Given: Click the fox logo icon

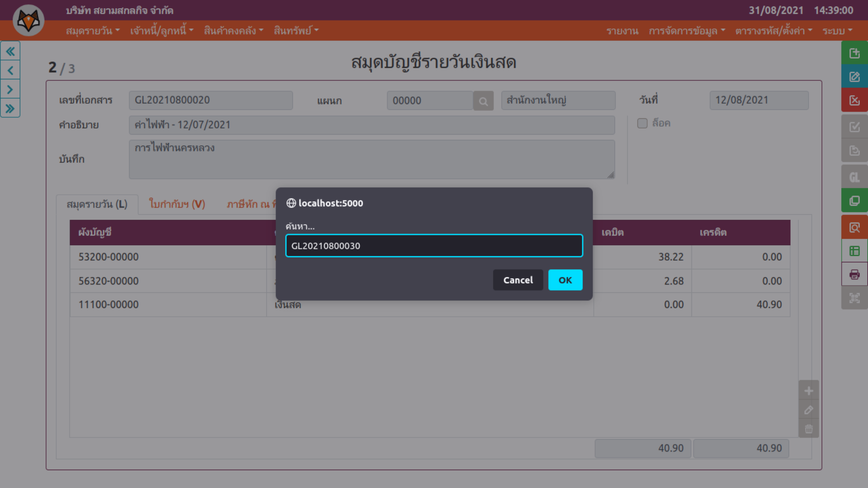Looking at the screenshot, I should click(x=28, y=20).
